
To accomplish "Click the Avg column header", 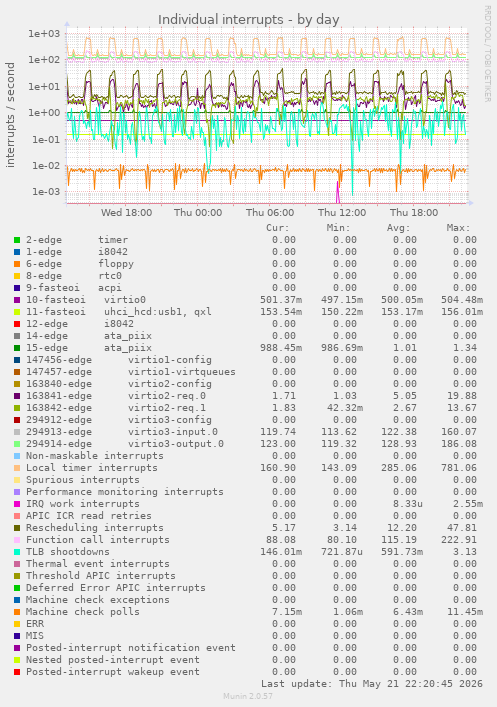I will click(x=399, y=228).
